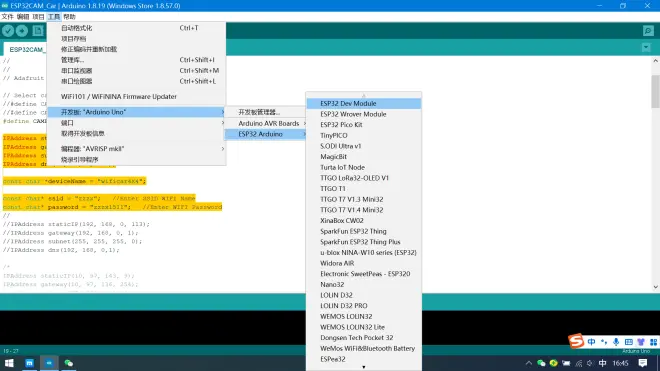Choose ESPea32 board
660x371 pixels.
pyautogui.click(x=364, y=359)
